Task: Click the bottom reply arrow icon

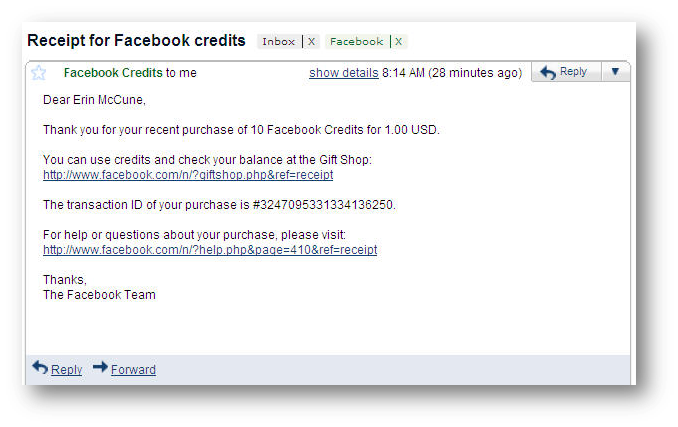Action: pyautogui.click(x=40, y=367)
